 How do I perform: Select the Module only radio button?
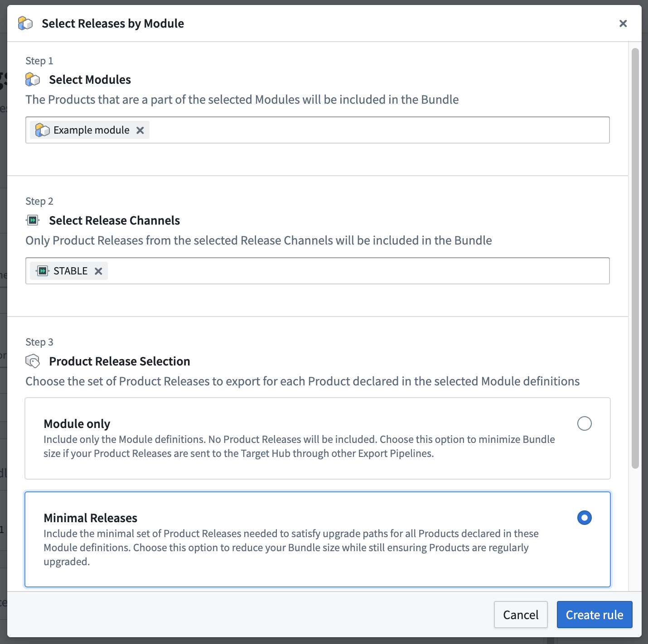click(x=585, y=423)
